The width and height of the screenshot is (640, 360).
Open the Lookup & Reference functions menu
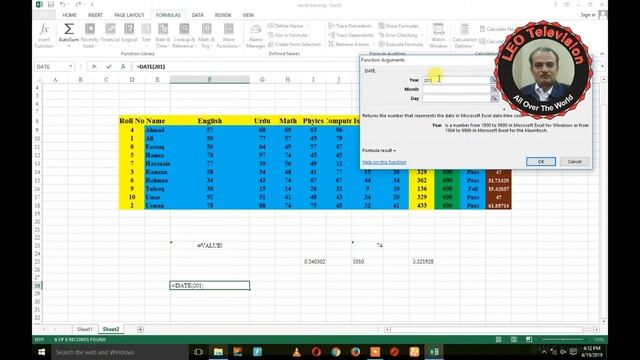184,36
